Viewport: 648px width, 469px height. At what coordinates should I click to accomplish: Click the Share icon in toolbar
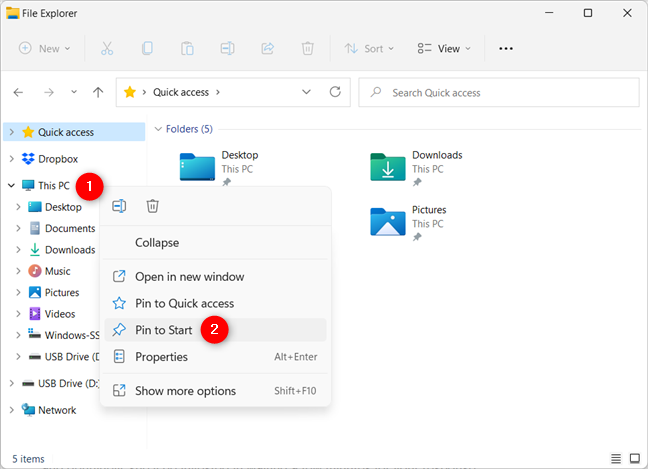[267, 48]
